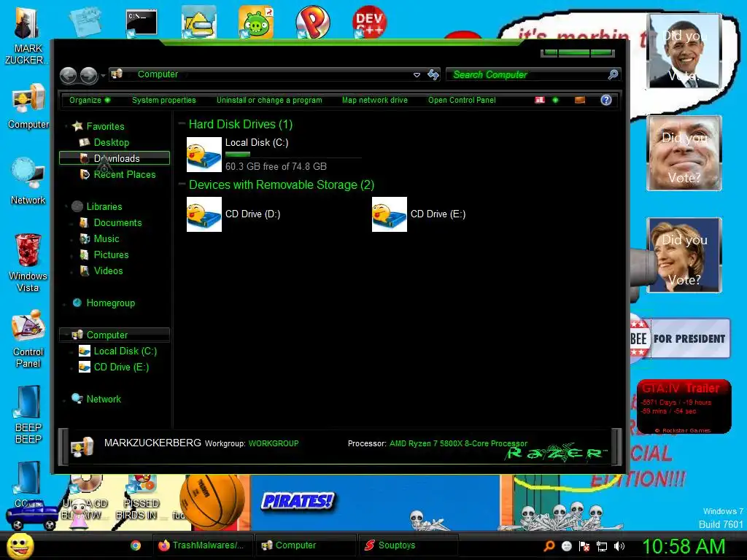Viewport: 747px width, 560px height.
Task: Go back with the Back arrow button
Action: click(68, 75)
